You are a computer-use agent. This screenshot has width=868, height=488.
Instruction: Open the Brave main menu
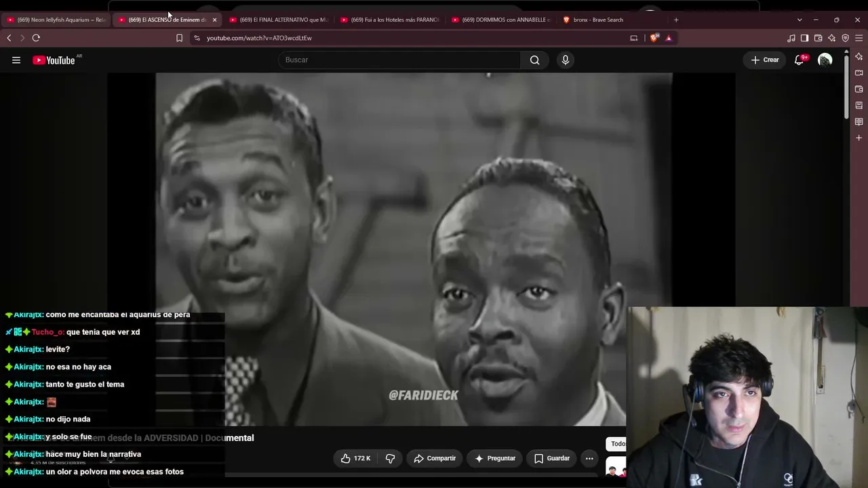(859, 38)
